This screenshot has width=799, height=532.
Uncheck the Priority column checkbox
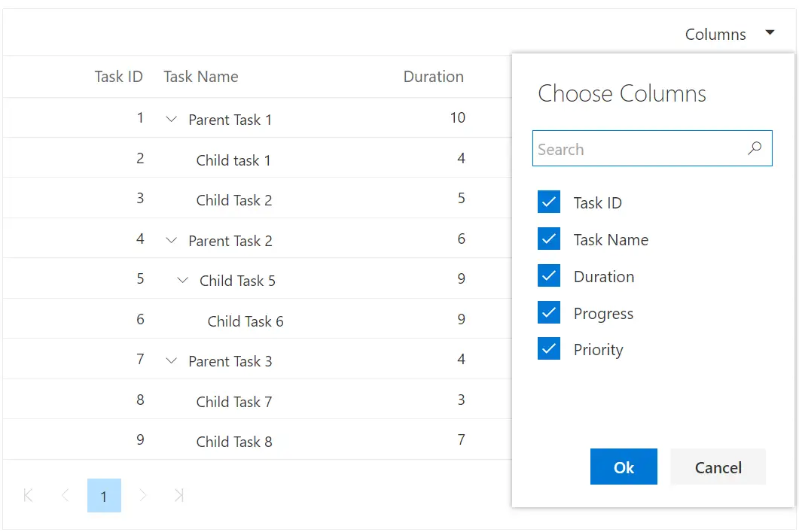[549, 349]
